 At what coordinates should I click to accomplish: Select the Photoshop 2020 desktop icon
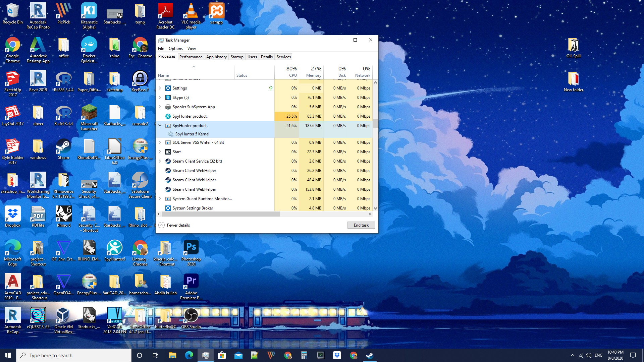(191, 253)
